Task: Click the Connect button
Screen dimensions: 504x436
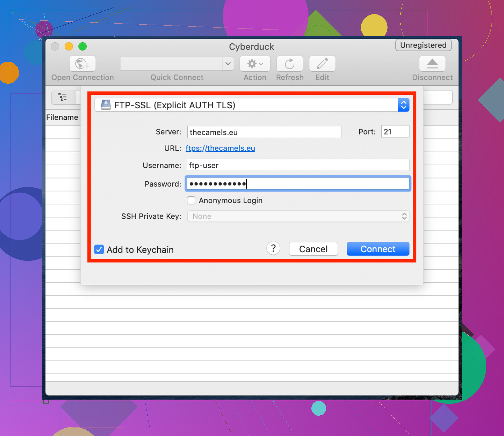Action: (378, 249)
